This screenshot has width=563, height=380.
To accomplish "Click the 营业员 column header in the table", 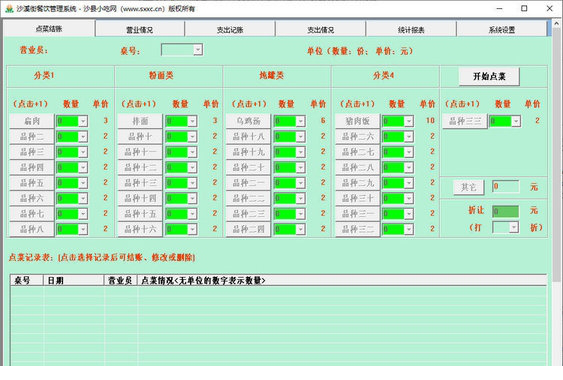I will pos(121,281).
